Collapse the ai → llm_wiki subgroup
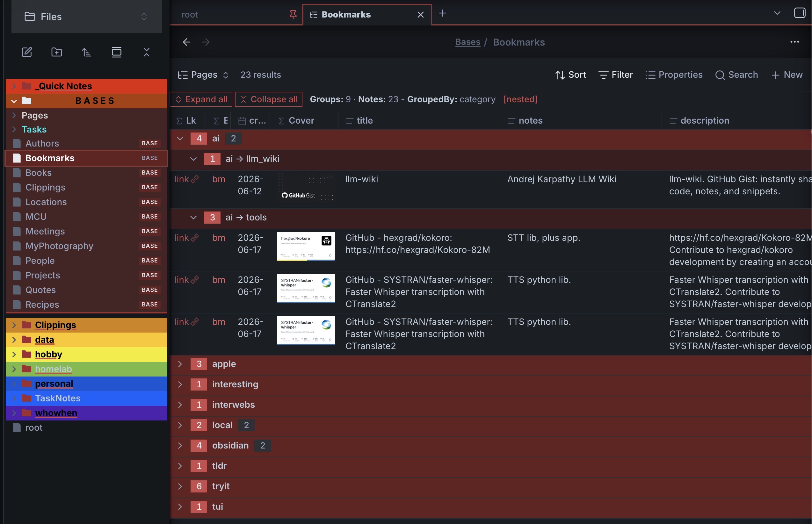 tap(193, 159)
